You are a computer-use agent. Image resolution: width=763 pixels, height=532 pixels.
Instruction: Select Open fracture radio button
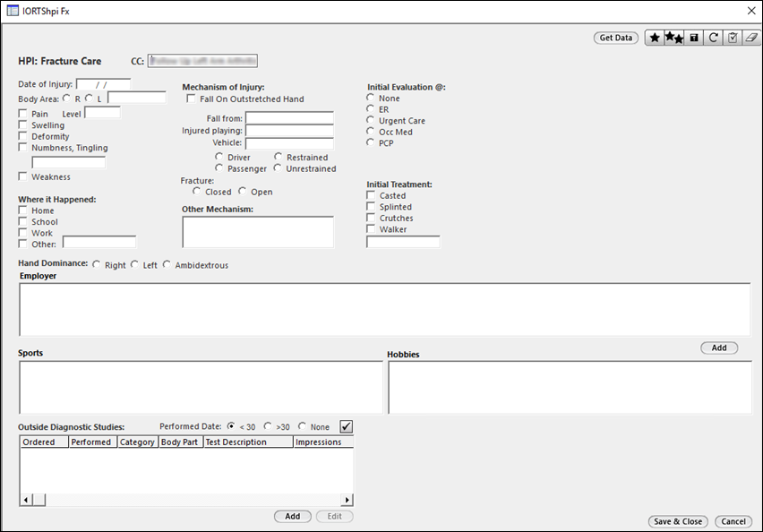point(243,191)
